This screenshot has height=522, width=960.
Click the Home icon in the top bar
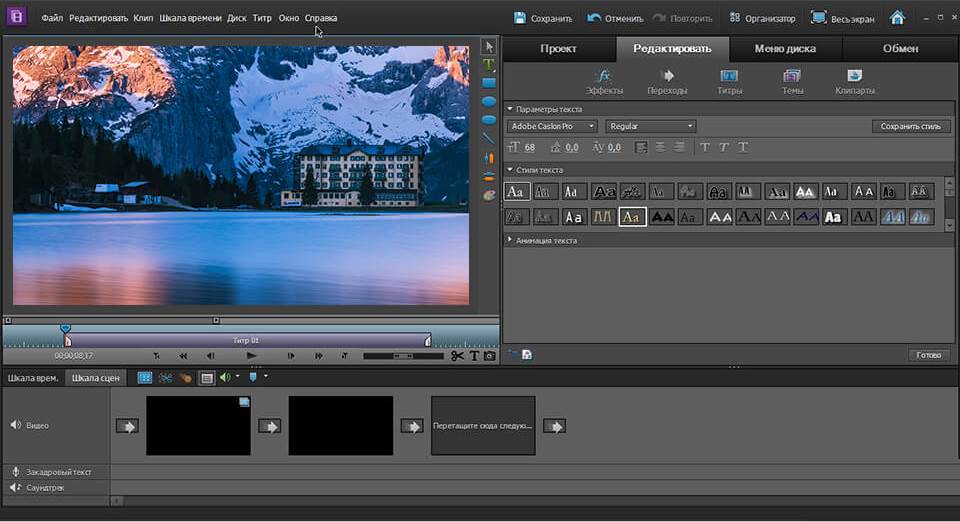[897, 18]
